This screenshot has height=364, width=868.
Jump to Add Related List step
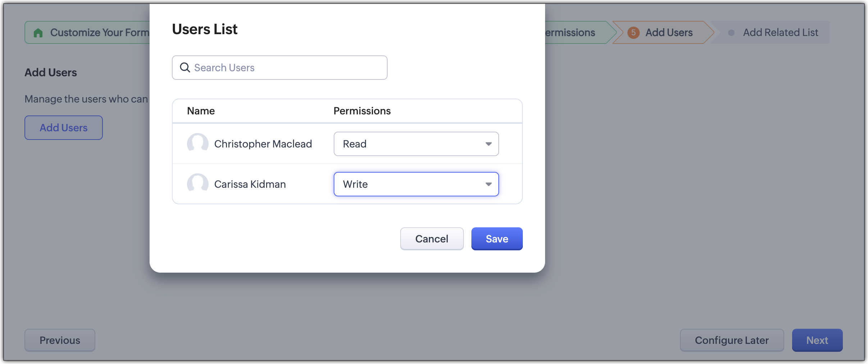780,33
